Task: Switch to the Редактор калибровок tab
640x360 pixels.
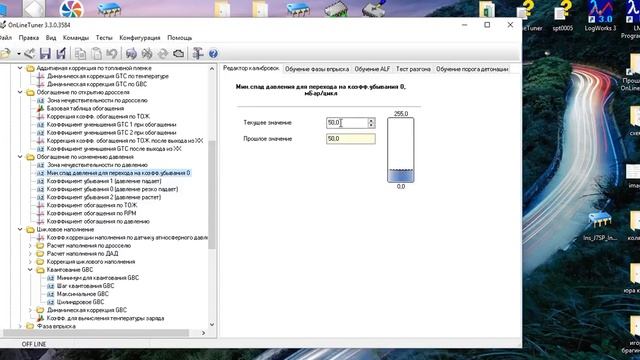Action: (251, 69)
